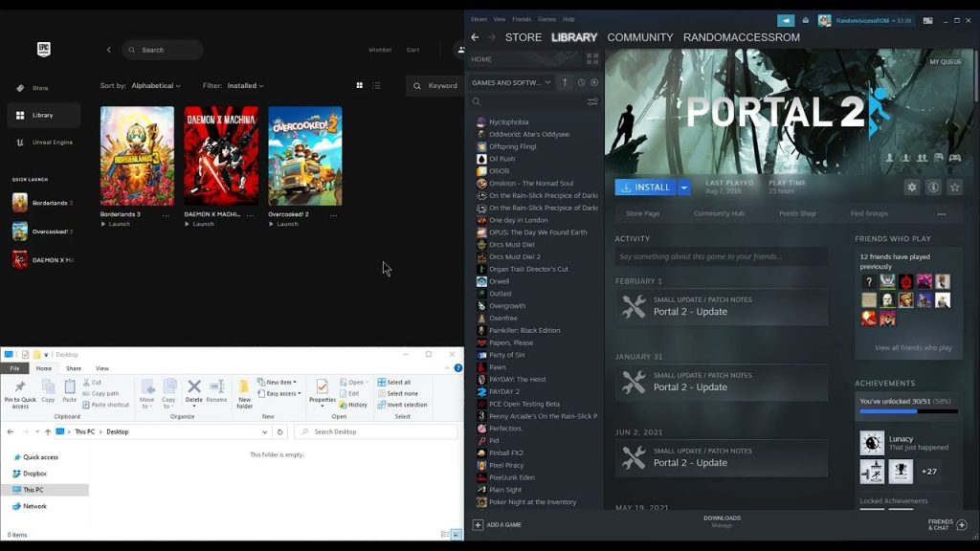Open Portal 2 info icon
980x551 pixels.
(x=933, y=187)
